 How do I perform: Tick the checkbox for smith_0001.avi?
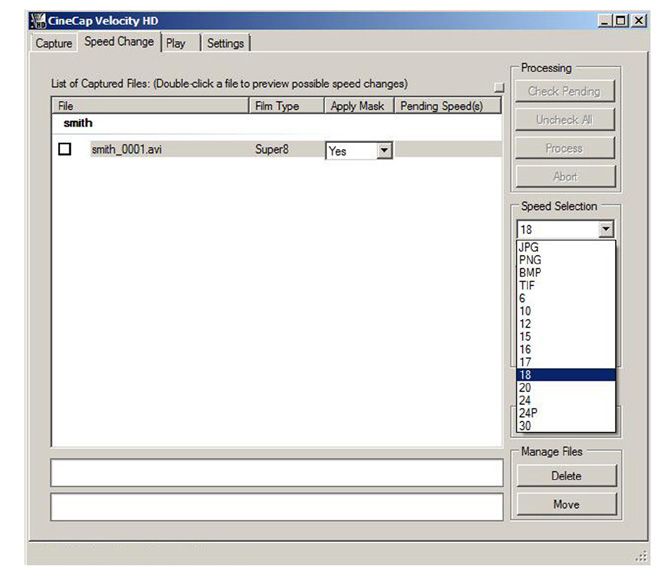point(65,149)
